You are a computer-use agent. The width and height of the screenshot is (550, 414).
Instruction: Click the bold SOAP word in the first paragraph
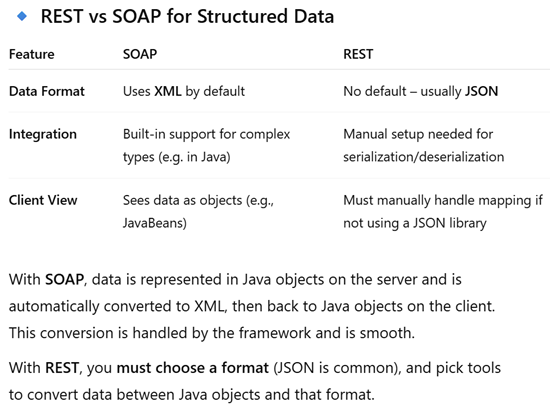[x=65, y=280]
